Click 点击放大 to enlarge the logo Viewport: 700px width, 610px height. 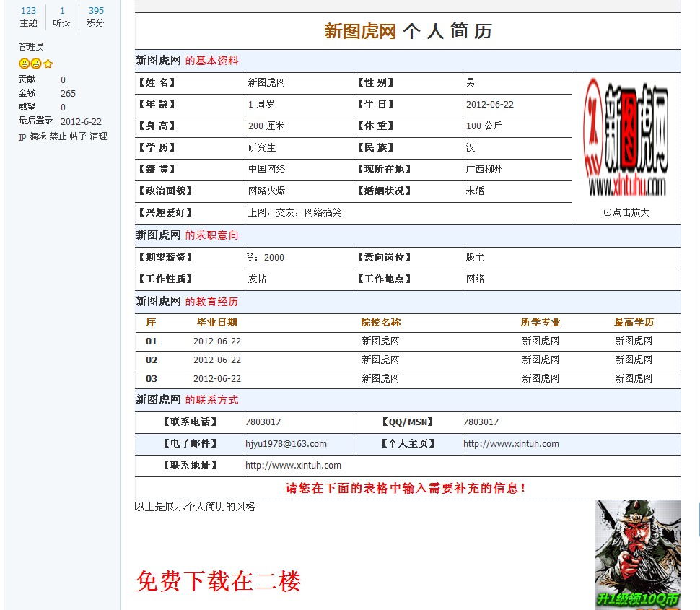point(626,213)
